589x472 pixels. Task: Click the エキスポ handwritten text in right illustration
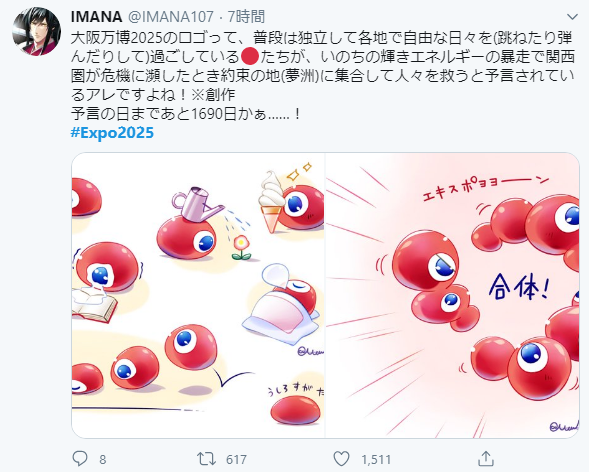point(485,188)
